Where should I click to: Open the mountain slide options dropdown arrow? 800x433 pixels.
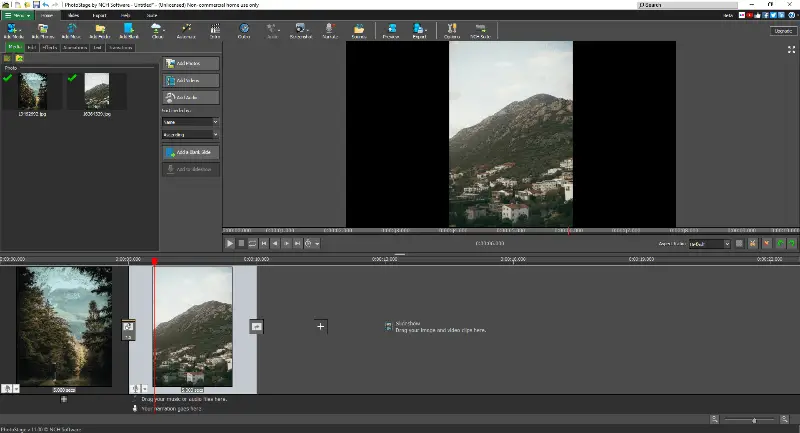[x=145, y=389]
